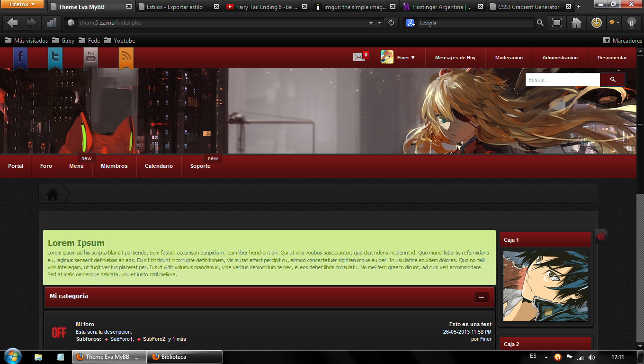This screenshot has width=644, height=364.
Task: Open the YouTube ribbon icon
Action: click(90, 59)
